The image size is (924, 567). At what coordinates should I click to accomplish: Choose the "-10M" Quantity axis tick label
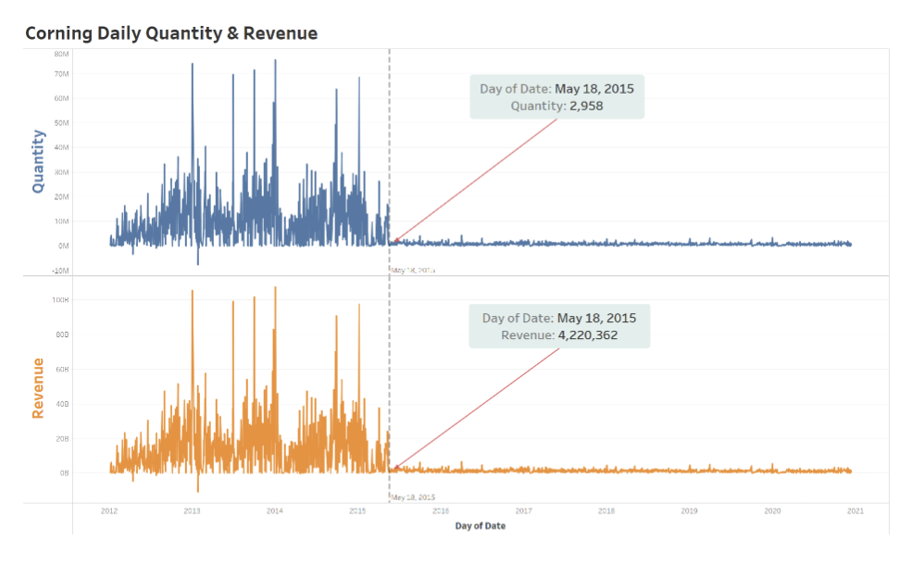60,271
